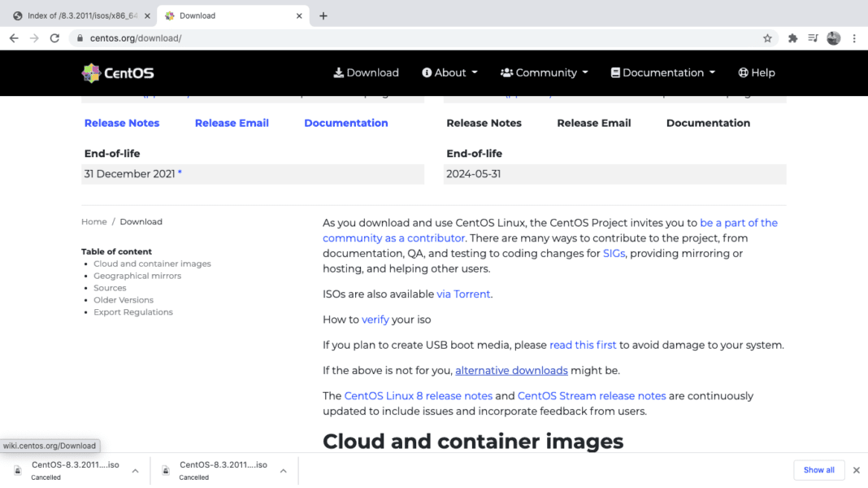868x488 pixels.
Task: Select Download in the navigation bar
Action: [366, 72]
